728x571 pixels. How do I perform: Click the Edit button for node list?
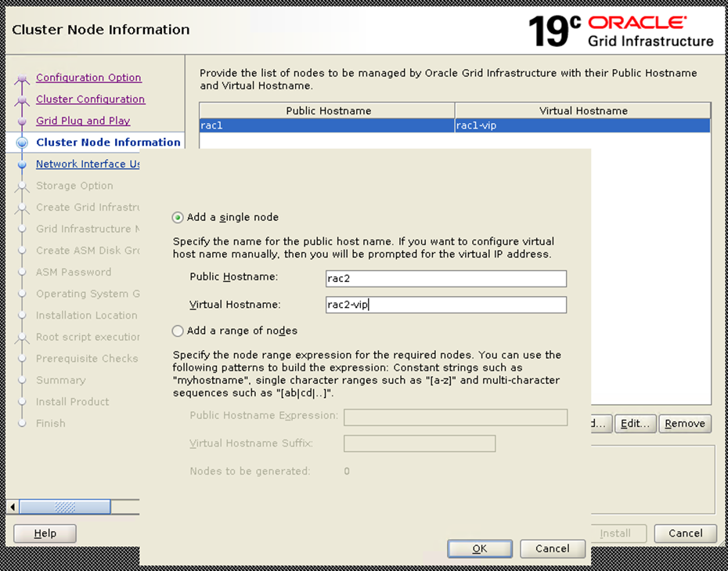coord(635,424)
